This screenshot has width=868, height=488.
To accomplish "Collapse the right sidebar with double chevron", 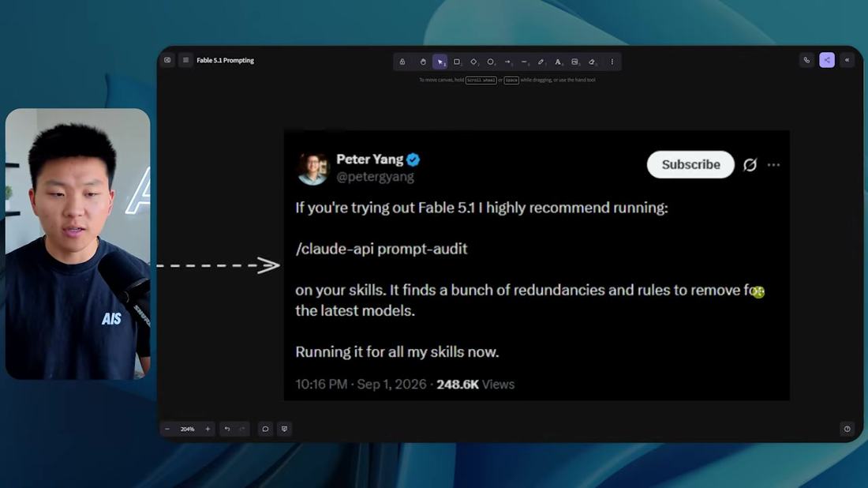I will click(x=847, y=60).
